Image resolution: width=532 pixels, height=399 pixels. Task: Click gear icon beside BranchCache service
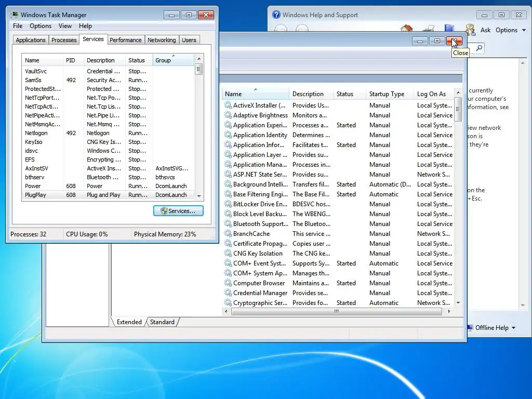coord(228,233)
